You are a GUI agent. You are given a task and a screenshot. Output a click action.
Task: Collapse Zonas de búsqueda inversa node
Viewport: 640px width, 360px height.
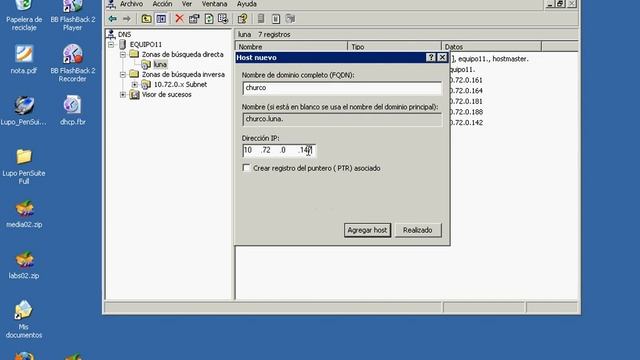(x=123, y=75)
